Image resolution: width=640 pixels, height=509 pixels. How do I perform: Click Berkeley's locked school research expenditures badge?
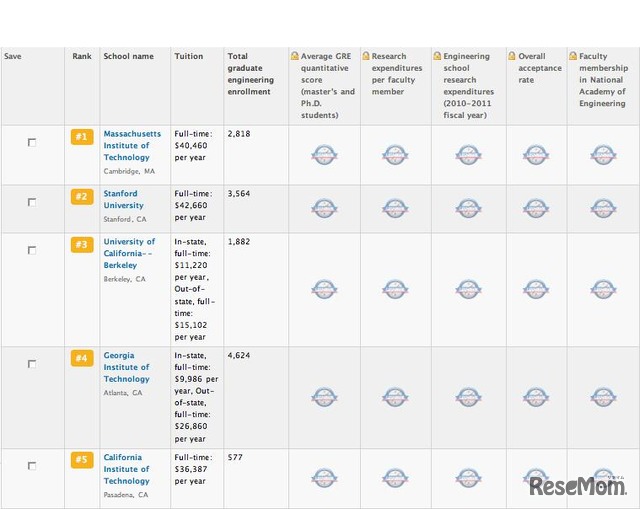click(469, 289)
